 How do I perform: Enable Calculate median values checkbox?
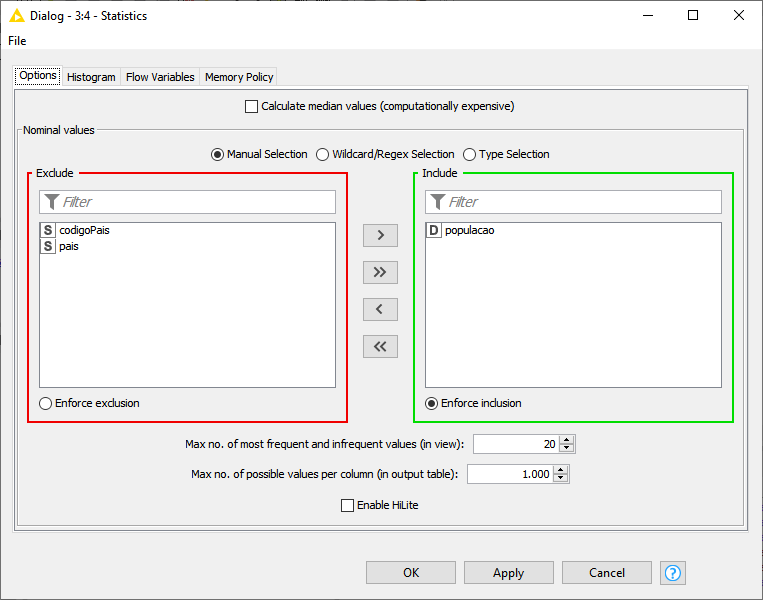(x=251, y=106)
